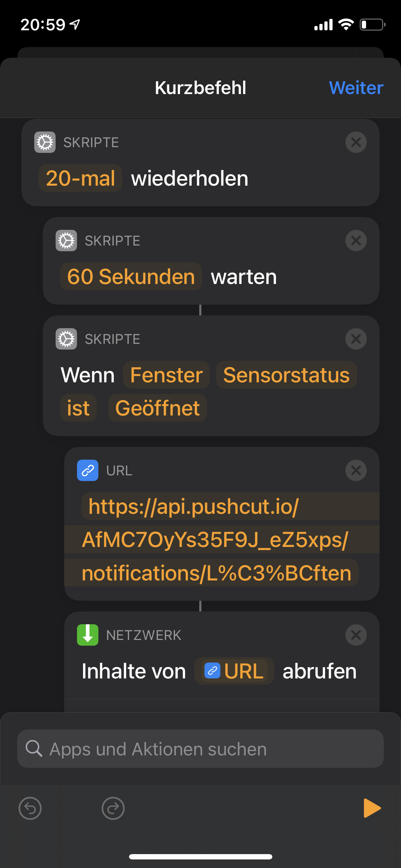Screen dimensions: 401x868
Task: Change the Geöffnet state value
Action: (x=157, y=408)
